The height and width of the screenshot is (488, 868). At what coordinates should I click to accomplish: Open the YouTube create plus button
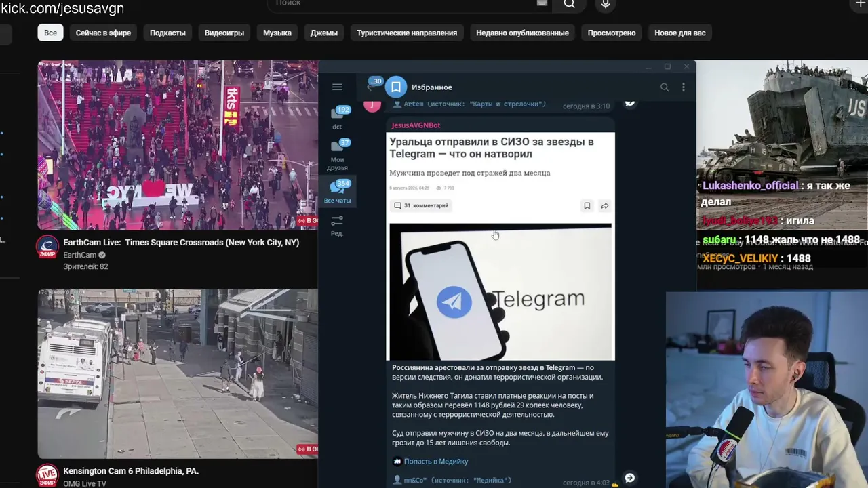(861, 4)
